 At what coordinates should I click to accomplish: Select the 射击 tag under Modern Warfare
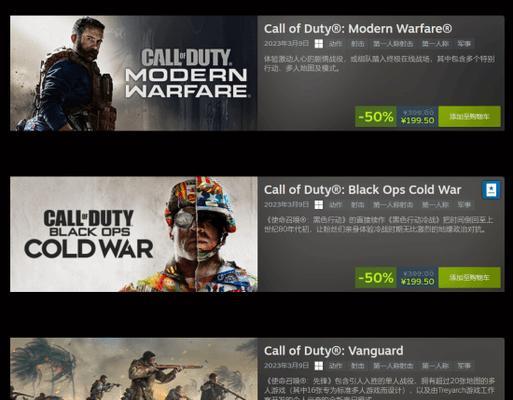(357, 44)
